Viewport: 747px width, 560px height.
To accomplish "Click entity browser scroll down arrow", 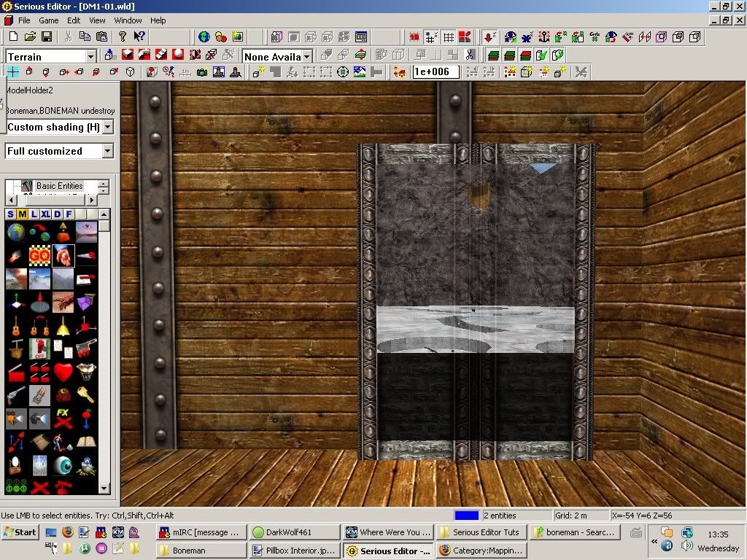I will [104, 488].
